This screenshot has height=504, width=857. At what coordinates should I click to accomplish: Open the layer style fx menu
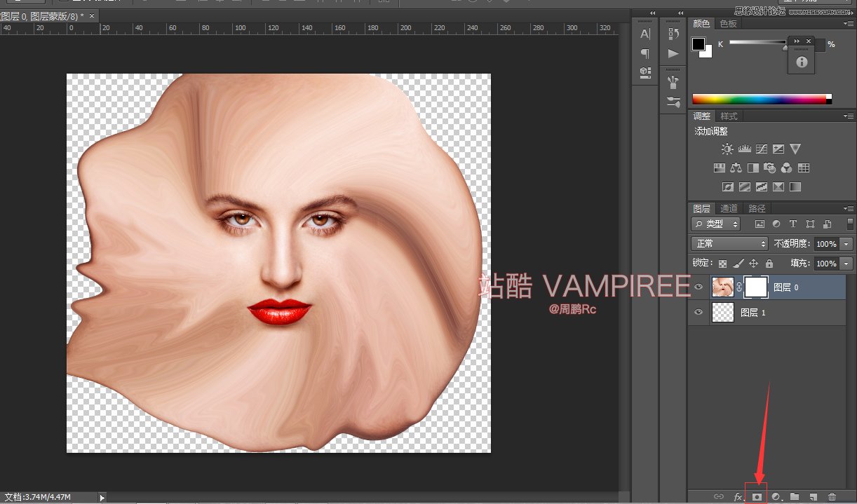click(x=738, y=496)
